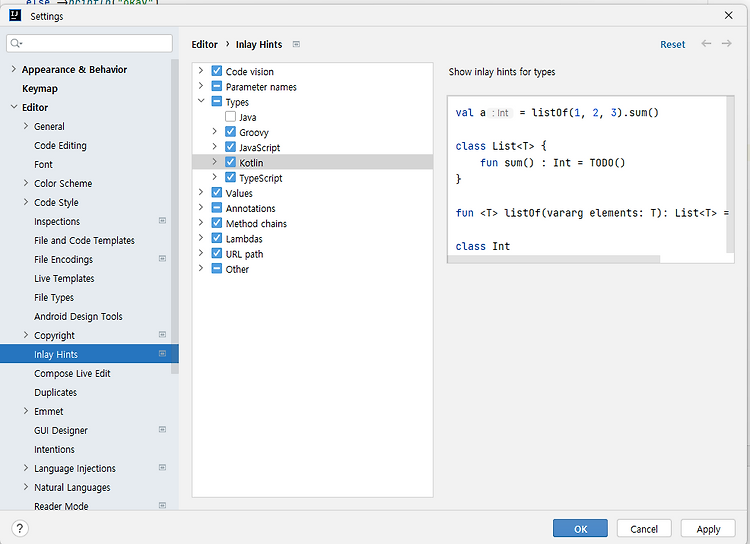The height and width of the screenshot is (544, 750).
Task: Click the icon right of GUI Designer
Action: (x=162, y=430)
